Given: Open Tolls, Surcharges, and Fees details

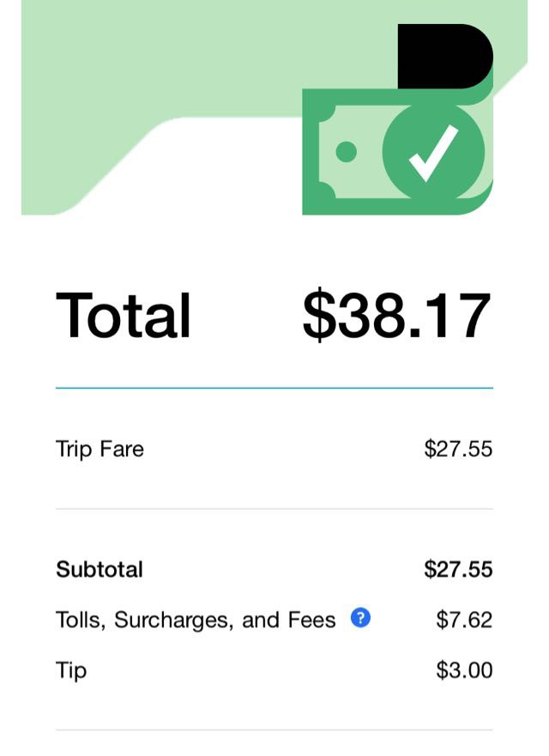Looking at the screenshot, I should (x=196, y=620).
